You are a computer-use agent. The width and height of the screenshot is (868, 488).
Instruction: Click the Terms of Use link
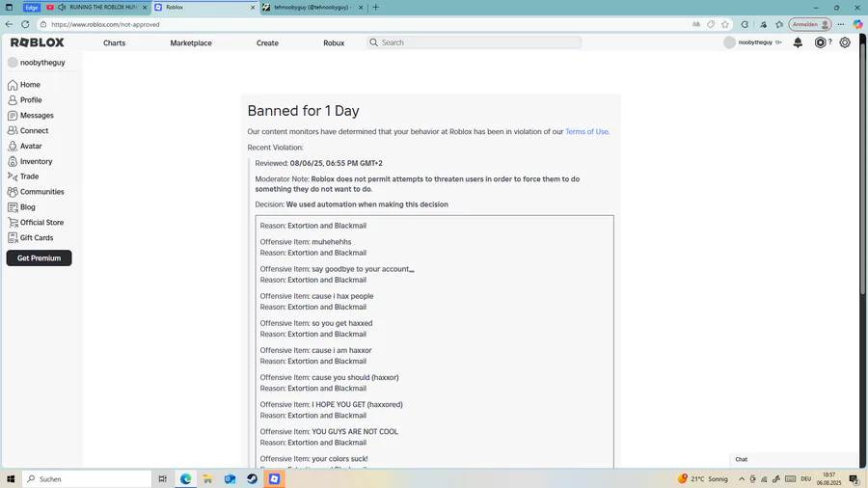586,132
